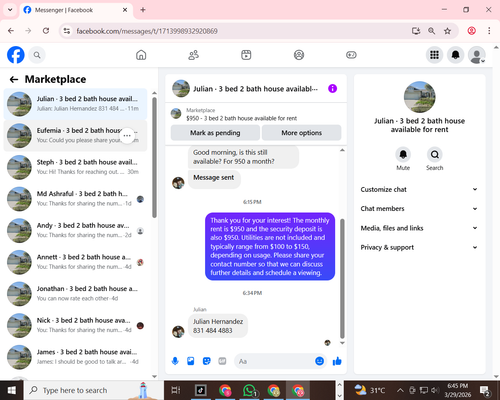
Task: Click the Mark as pending button
Action: (215, 133)
